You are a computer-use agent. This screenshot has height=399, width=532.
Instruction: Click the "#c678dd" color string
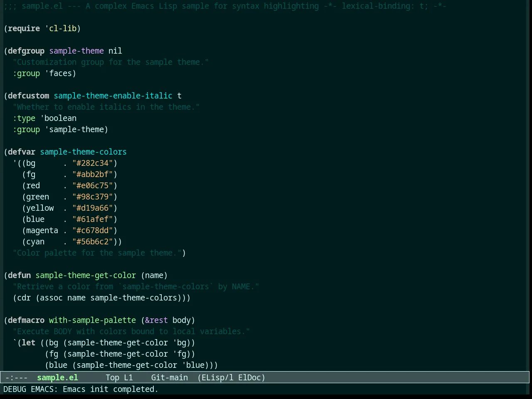pyautogui.click(x=93, y=230)
